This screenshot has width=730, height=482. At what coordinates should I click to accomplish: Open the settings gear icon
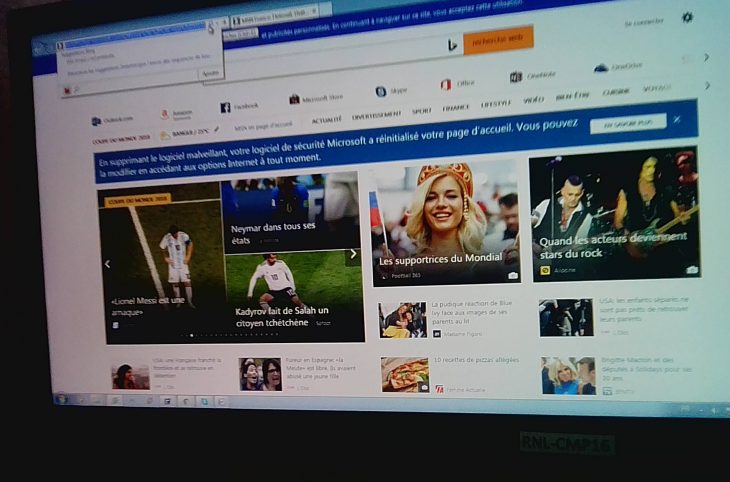pos(686,17)
